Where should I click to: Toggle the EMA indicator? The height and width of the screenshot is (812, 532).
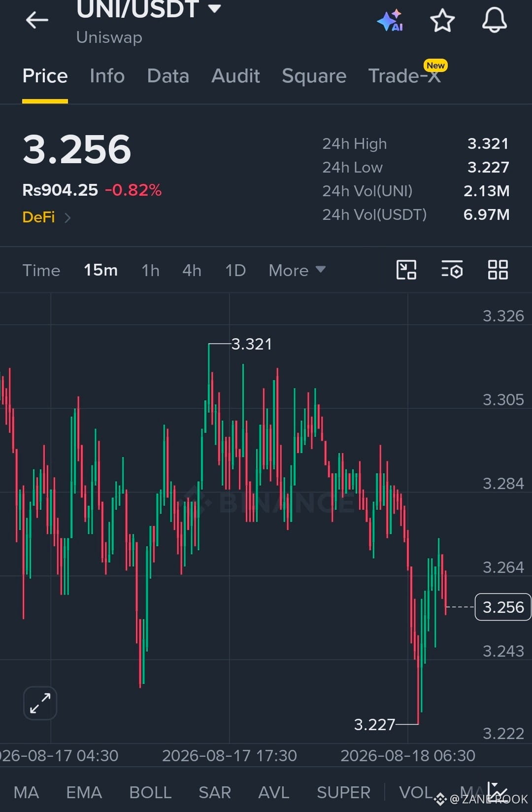[x=84, y=792]
